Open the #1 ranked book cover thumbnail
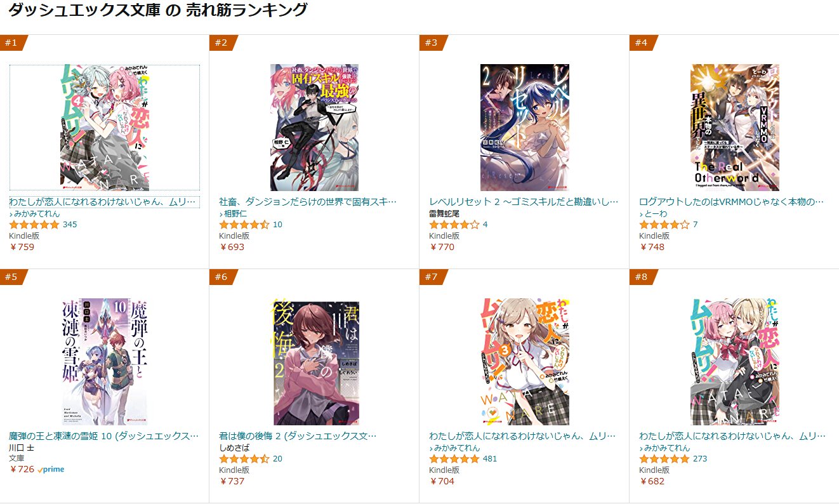839x504 pixels. click(105, 127)
